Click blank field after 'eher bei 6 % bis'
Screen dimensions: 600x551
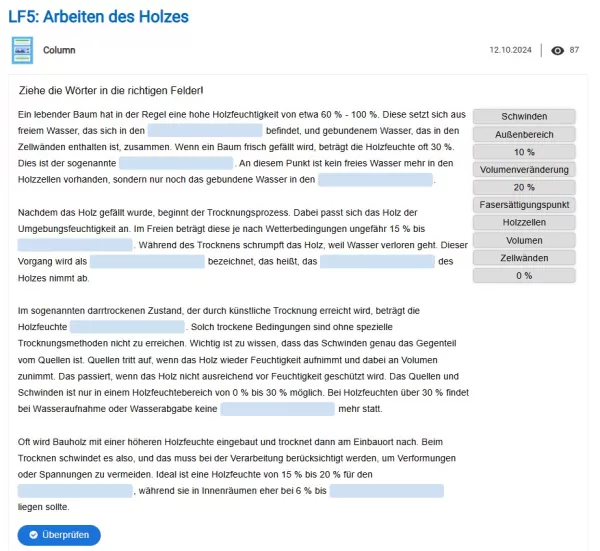[387, 491]
